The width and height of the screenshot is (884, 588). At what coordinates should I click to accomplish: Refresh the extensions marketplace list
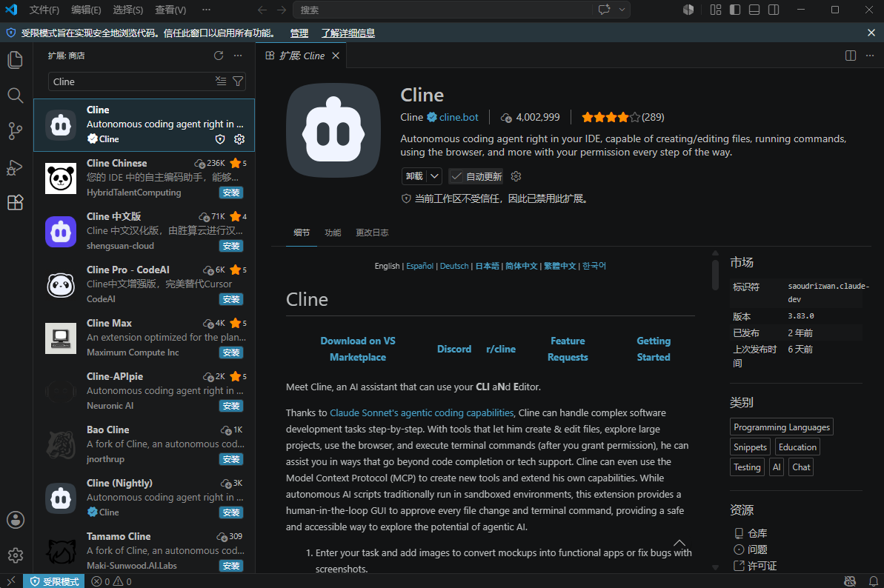coord(219,56)
